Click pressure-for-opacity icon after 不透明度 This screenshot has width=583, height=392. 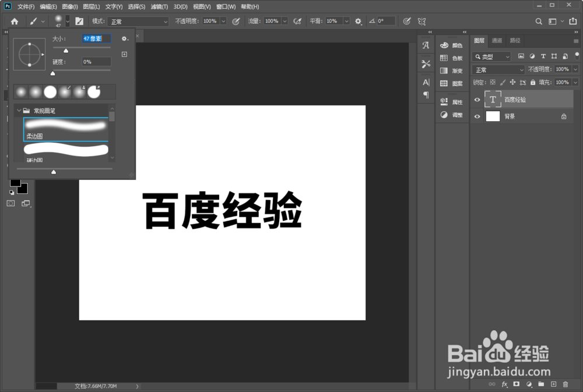[236, 21]
